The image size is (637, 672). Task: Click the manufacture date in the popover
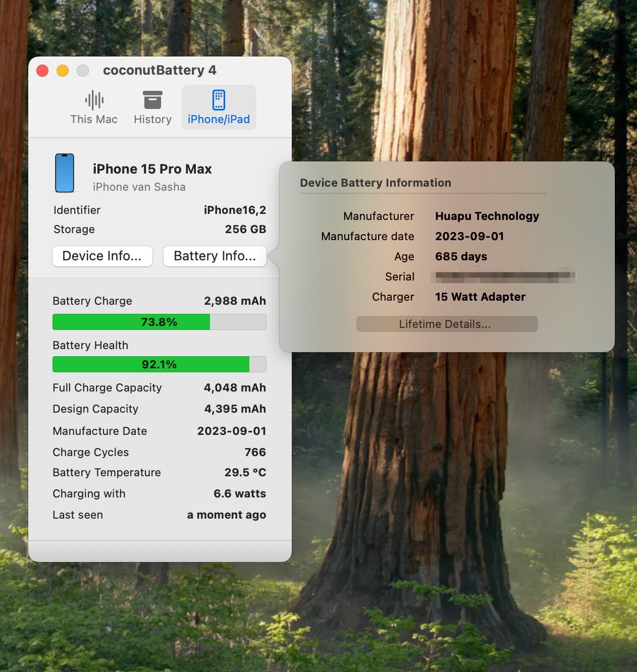pyautogui.click(x=469, y=237)
